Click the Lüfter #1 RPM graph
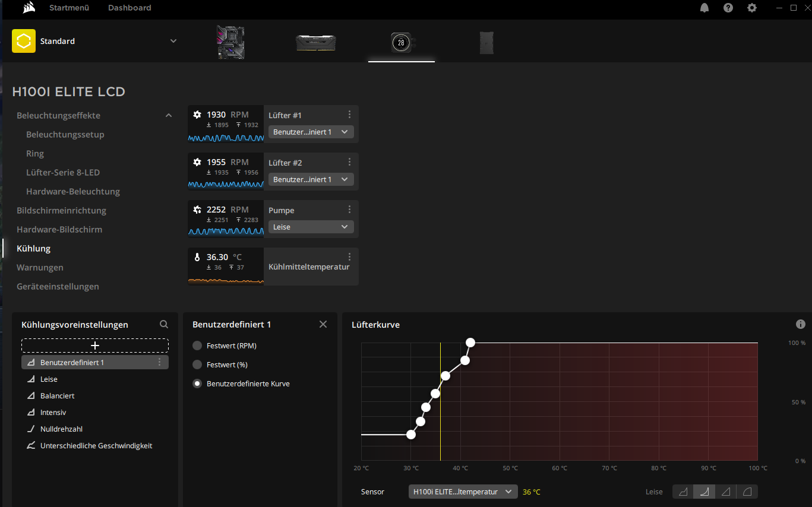Screen dimensions: 812x507 [x=226, y=138]
